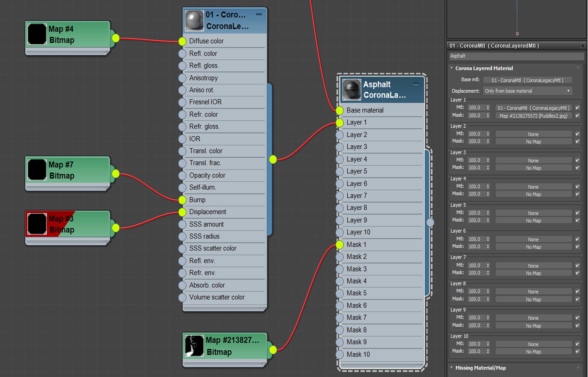The image size is (588, 377).
Task: Click the Map #4 Bitmap output socket
Action: tap(115, 38)
